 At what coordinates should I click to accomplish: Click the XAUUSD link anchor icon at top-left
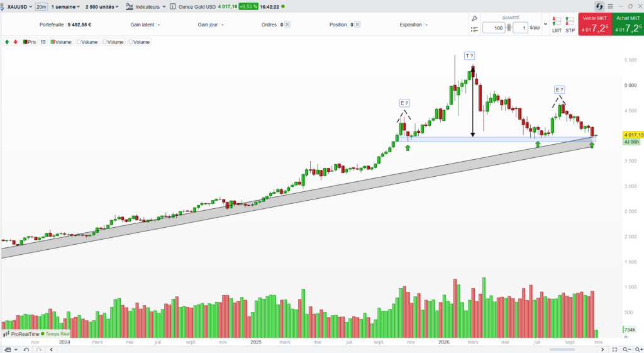[x=2, y=6]
